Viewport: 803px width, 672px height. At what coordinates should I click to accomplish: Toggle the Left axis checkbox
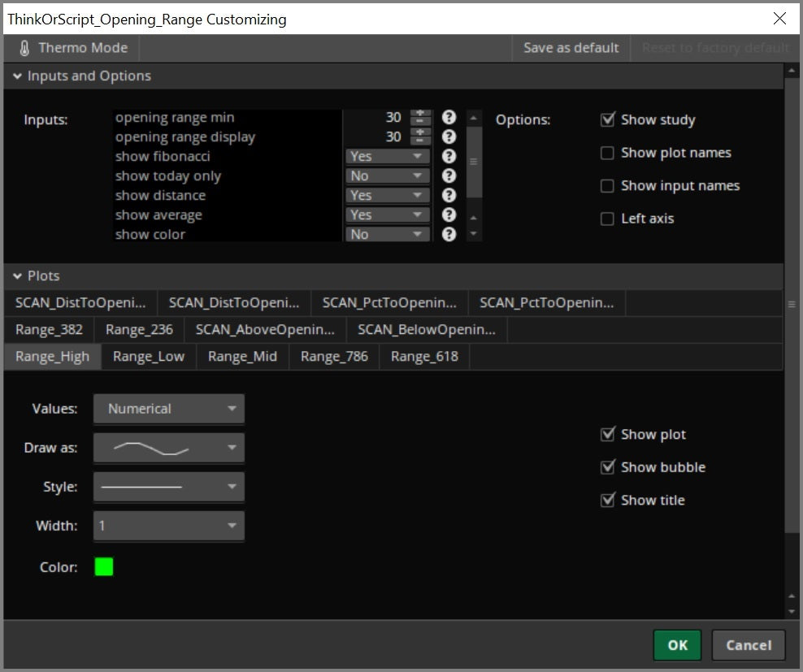tap(607, 219)
